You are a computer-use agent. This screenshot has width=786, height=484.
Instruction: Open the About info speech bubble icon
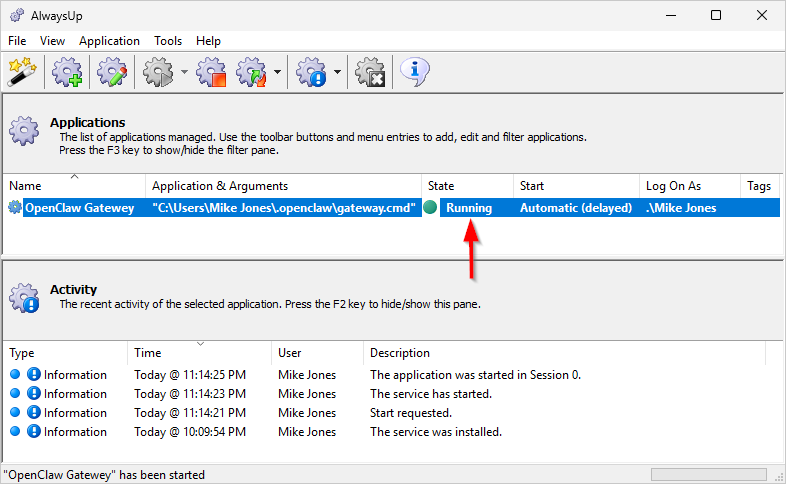414,71
